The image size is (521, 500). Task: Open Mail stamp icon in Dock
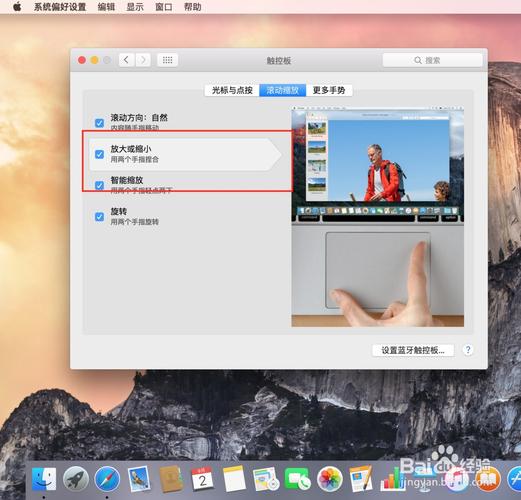139,479
